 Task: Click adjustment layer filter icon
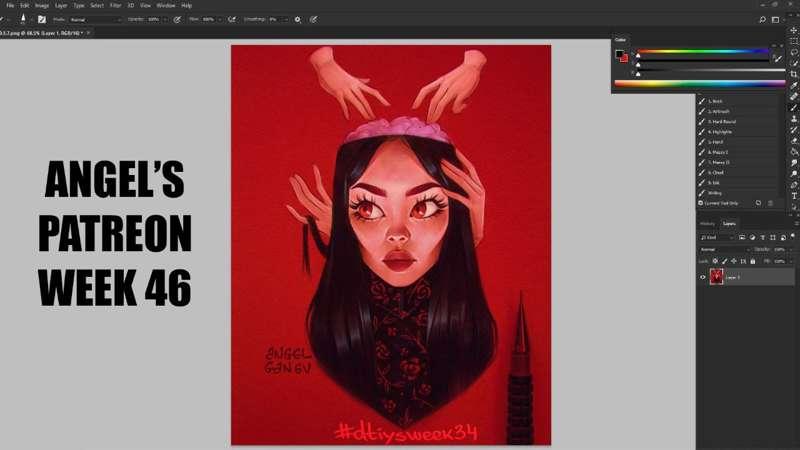[x=752, y=237]
